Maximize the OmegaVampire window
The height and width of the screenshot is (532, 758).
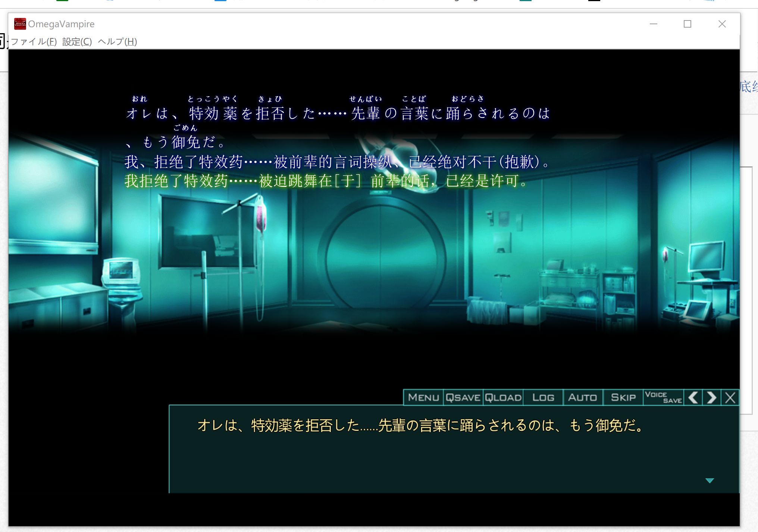click(x=687, y=24)
